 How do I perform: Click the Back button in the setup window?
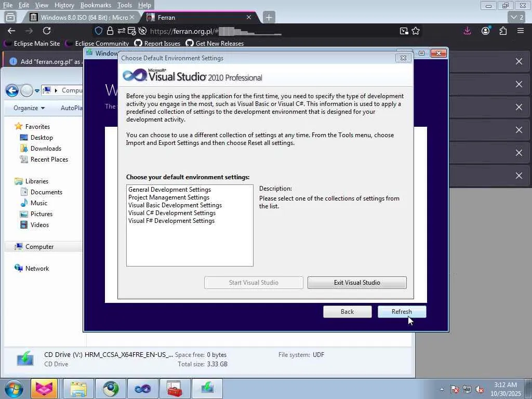point(347,312)
